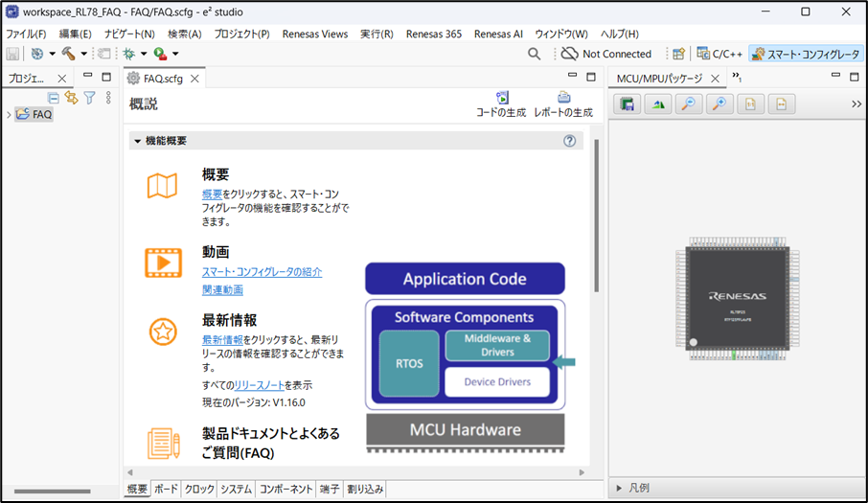
Task: Click save package image chip icon
Action: (x=628, y=104)
